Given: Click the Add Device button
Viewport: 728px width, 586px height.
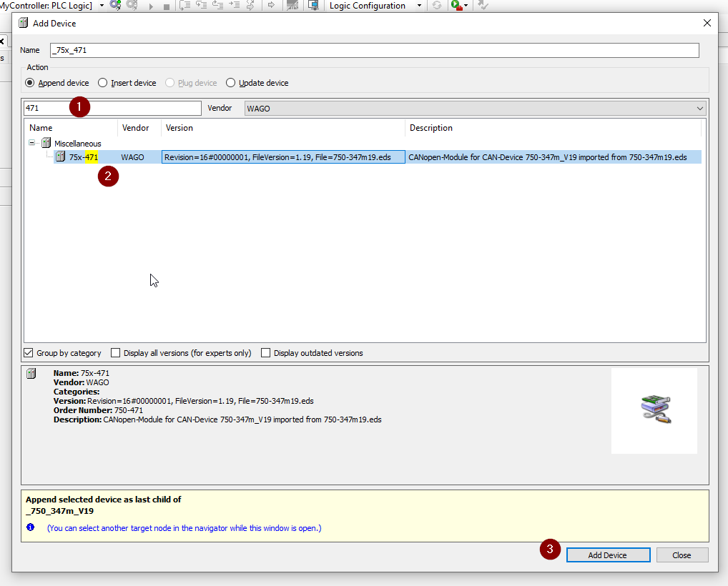Looking at the screenshot, I should 608,555.
